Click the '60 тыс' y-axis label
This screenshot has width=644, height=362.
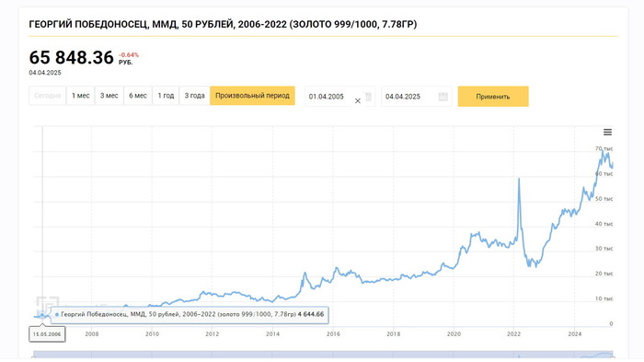point(604,173)
